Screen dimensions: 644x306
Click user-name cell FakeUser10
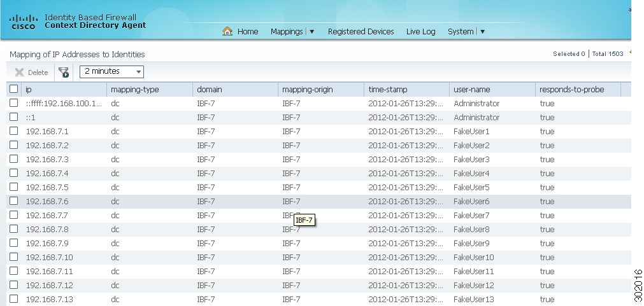473,258
